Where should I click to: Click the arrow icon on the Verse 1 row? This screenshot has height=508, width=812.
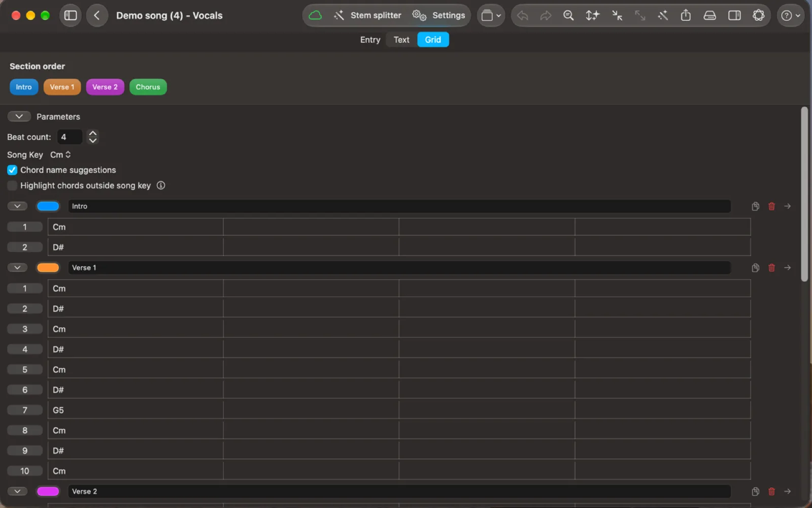787,268
